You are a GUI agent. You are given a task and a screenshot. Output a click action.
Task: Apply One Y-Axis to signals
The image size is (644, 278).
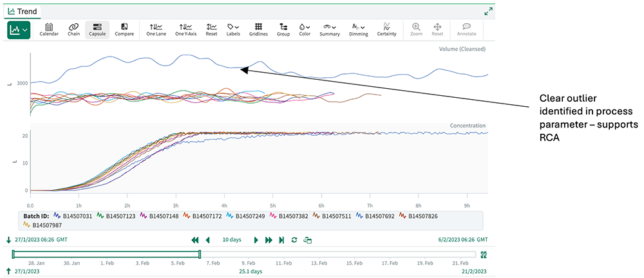click(x=185, y=30)
